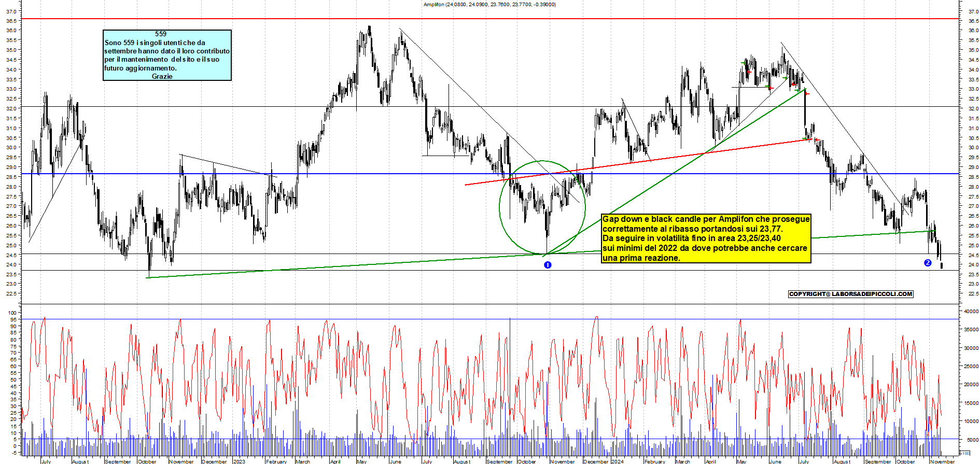Click the Amplifon chart title with prices
This screenshot has width=980, height=464.
coord(489,4)
